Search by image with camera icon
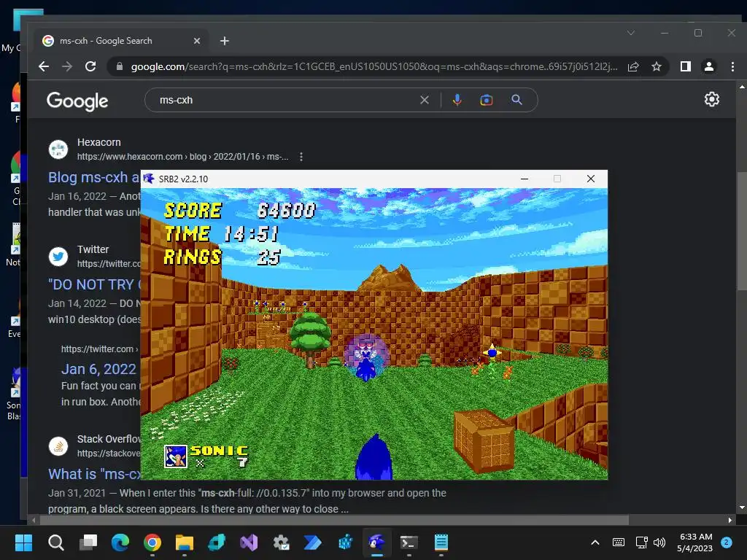 tap(487, 100)
